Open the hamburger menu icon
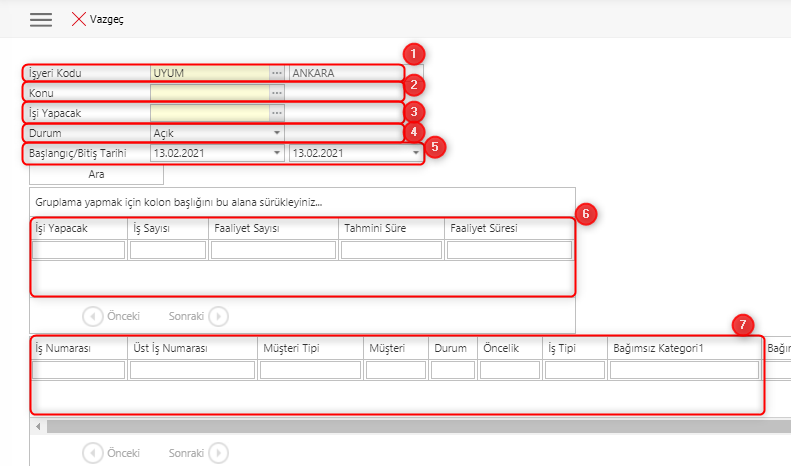Viewport: 791px width, 466px height. point(40,20)
